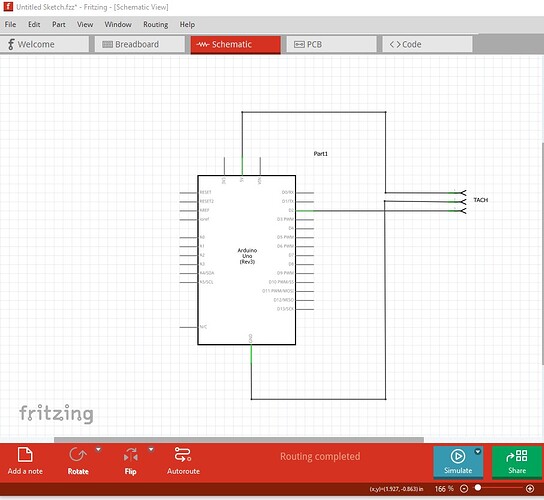The width and height of the screenshot is (544, 500).
Task: Open the Window menu
Action: 118,24
